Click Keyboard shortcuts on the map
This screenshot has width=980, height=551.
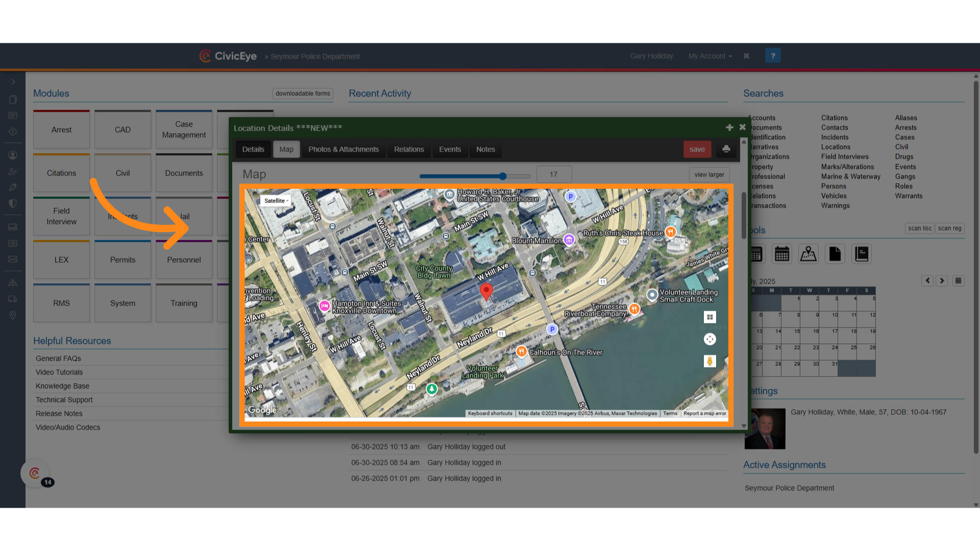(x=490, y=413)
